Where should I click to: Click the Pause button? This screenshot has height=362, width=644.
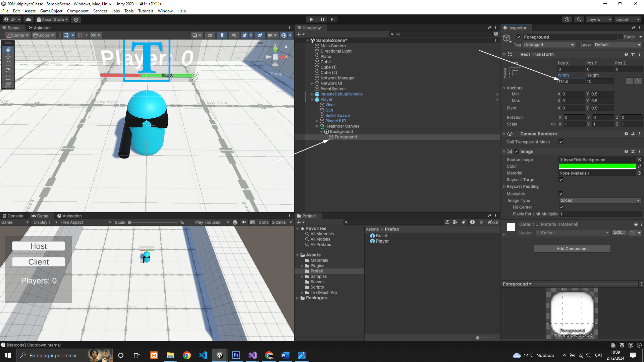click(x=322, y=19)
